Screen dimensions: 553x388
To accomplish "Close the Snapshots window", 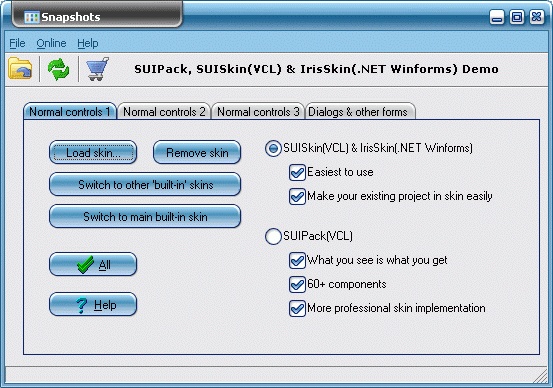I will point(536,17).
